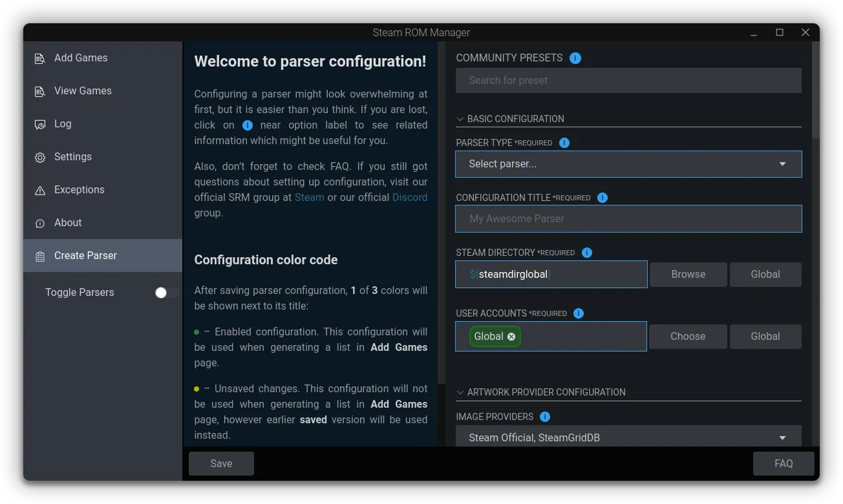
Task: Focus the Search for preset field
Action: click(x=628, y=81)
